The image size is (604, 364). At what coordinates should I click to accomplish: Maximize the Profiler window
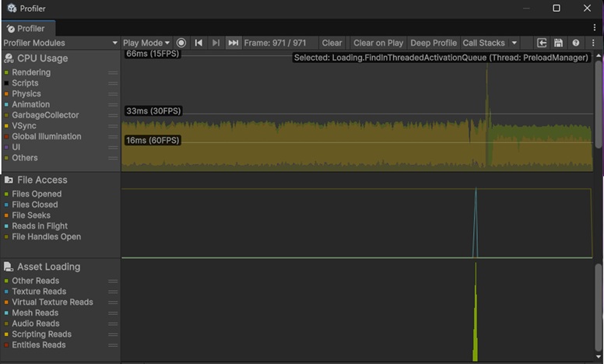[557, 8]
